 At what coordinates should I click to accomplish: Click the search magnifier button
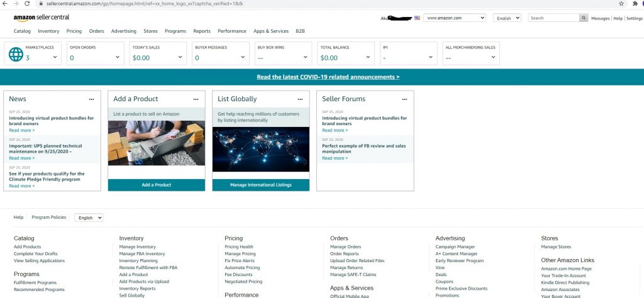(x=584, y=18)
